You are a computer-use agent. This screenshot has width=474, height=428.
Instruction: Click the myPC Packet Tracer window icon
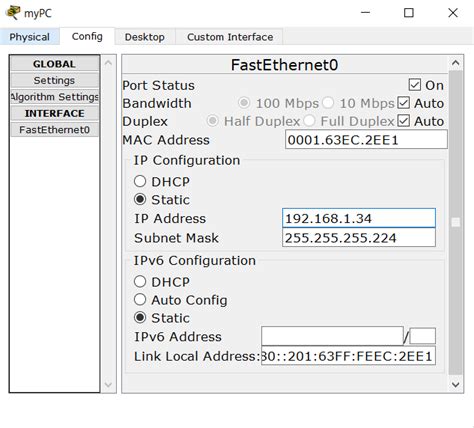pyautogui.click(x=13, y=13)
